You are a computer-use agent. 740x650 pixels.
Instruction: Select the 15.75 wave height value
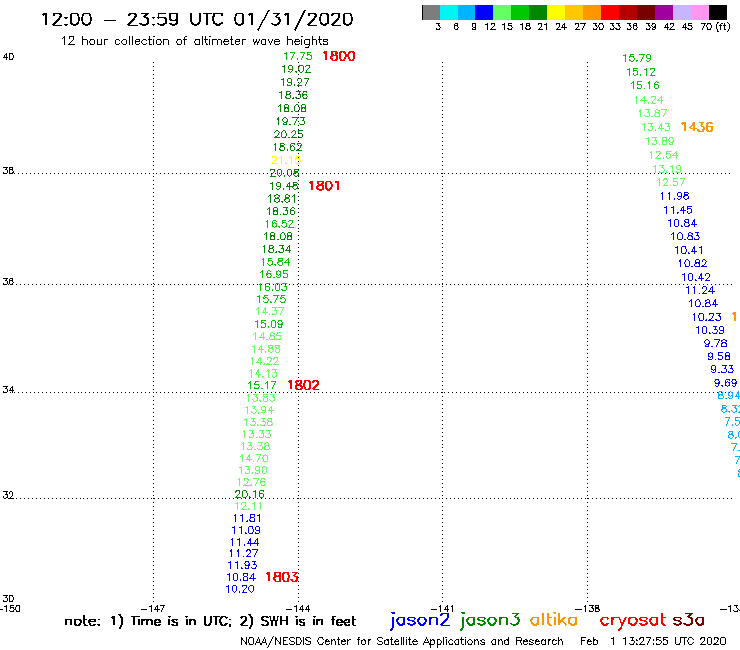tap(271, 299)
